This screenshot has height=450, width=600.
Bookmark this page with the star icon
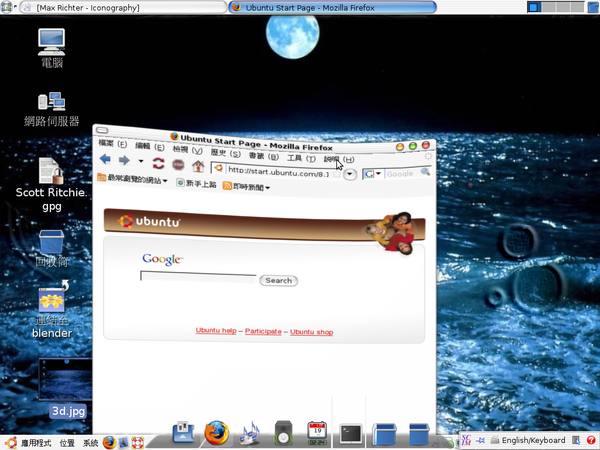click(336, 174)
